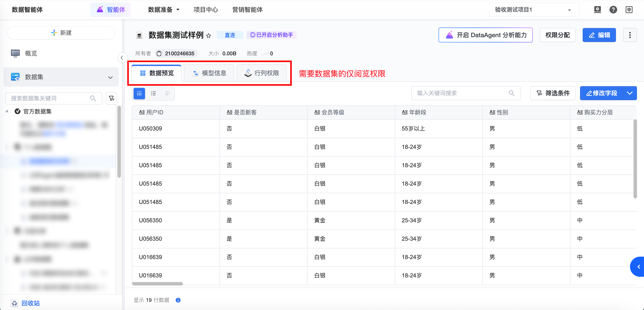Click the favorite star next to dataset title

click(209, 36)
